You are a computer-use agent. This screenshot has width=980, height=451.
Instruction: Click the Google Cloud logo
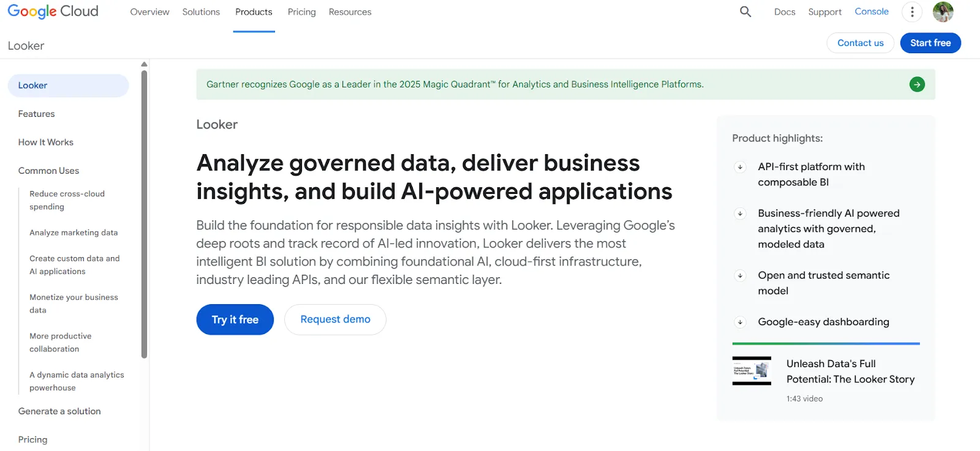53,12
